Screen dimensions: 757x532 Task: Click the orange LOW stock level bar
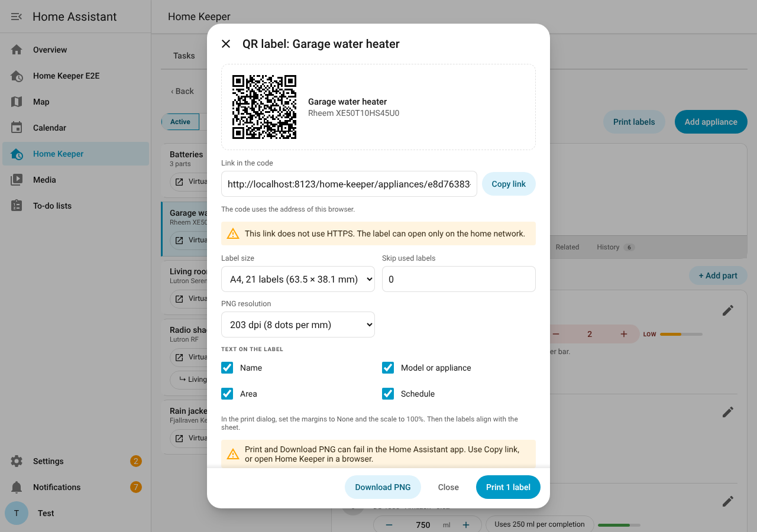(681, 335)
